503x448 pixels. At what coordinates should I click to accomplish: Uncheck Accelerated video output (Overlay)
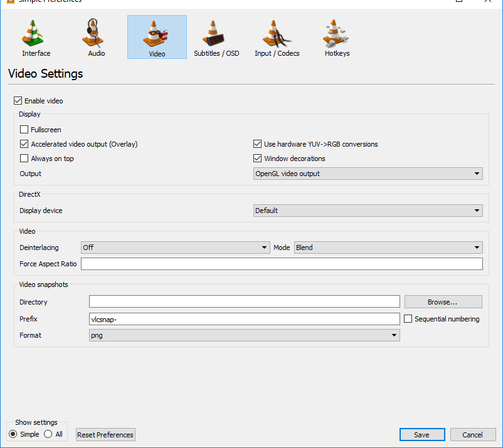point(24,144)
